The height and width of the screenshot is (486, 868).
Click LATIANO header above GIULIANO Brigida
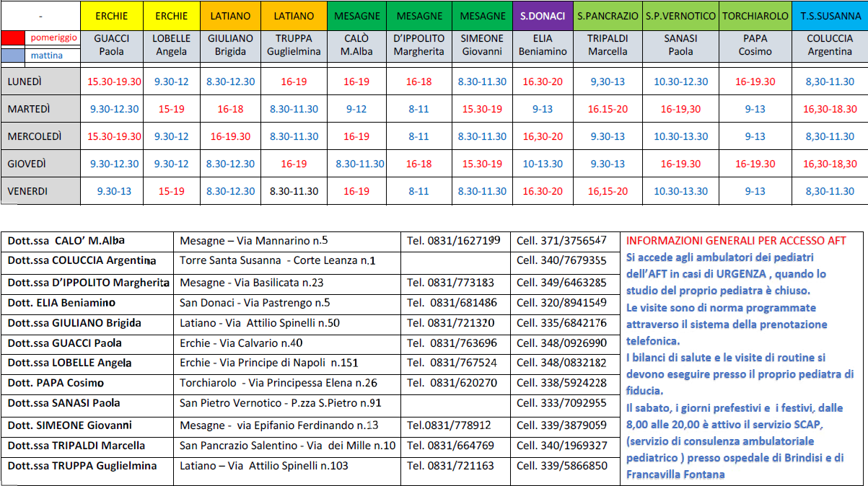tap(230, 16)
